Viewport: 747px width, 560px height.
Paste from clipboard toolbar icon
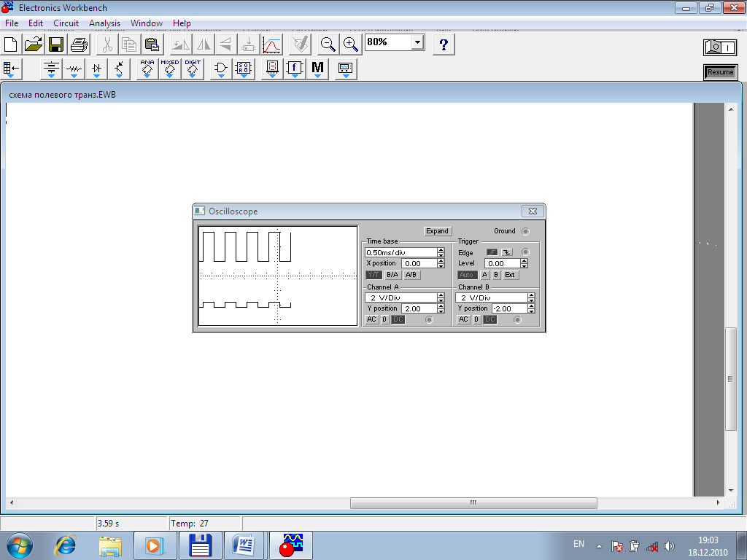point(152,44)
